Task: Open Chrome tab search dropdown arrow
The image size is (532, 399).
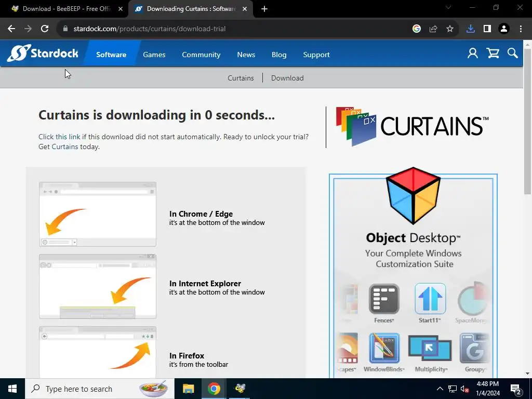Action: pyautogui.click(x=448, y=7)
